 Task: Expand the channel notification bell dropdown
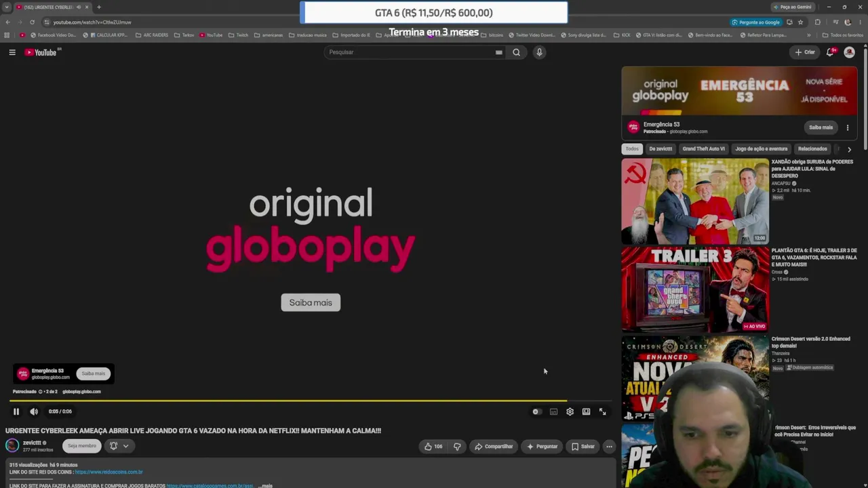click(119, 445)
